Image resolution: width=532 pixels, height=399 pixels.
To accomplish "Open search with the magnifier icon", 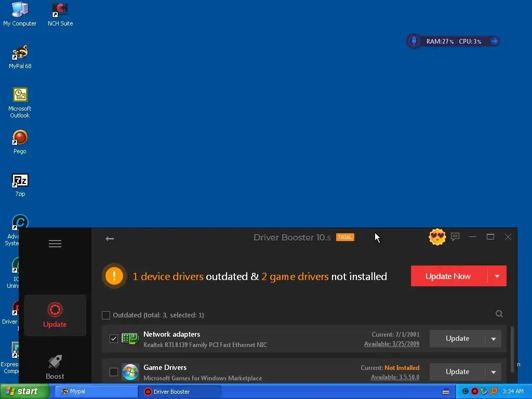I will pos(499,314).
